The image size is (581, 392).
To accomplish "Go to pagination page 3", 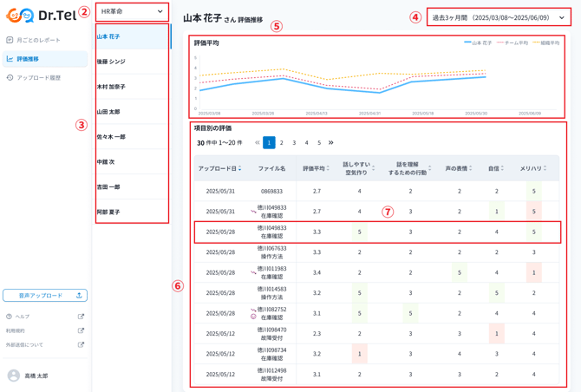I will pyautogui.click(x=294, y=142).
